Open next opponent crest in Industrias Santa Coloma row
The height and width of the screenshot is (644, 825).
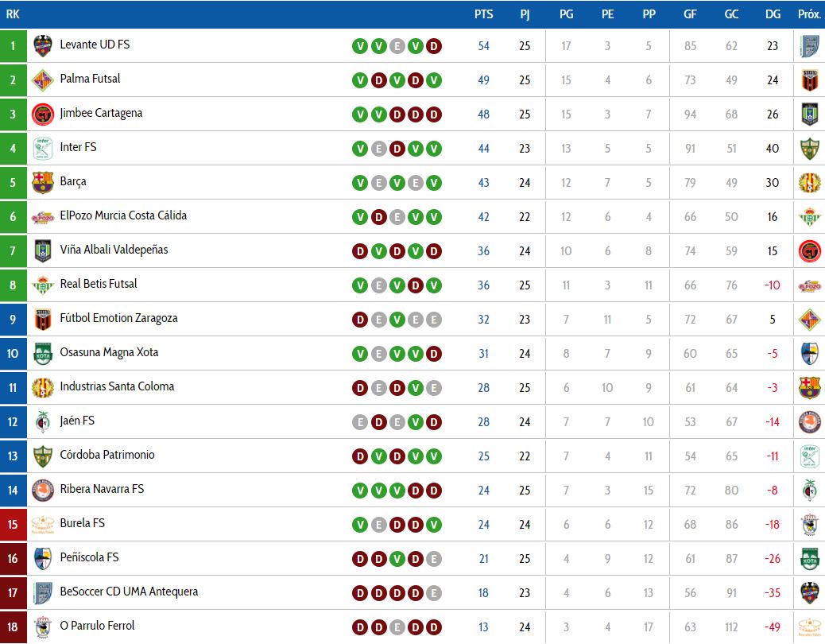pos(810,388)
